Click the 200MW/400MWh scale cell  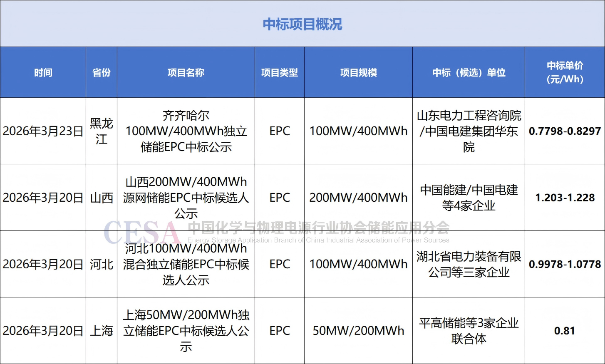tap(358, 198)
